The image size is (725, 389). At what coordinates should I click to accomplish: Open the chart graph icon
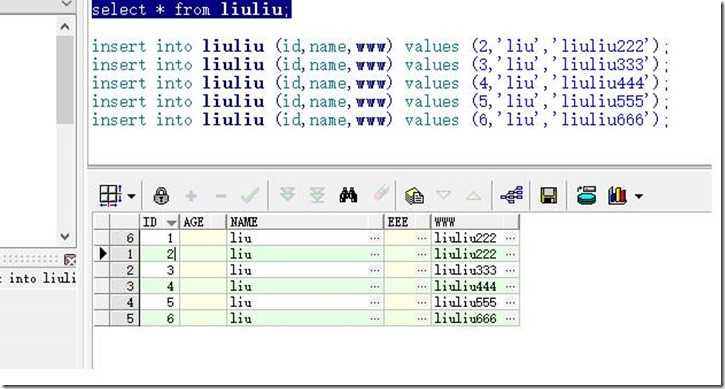[617, 196]
